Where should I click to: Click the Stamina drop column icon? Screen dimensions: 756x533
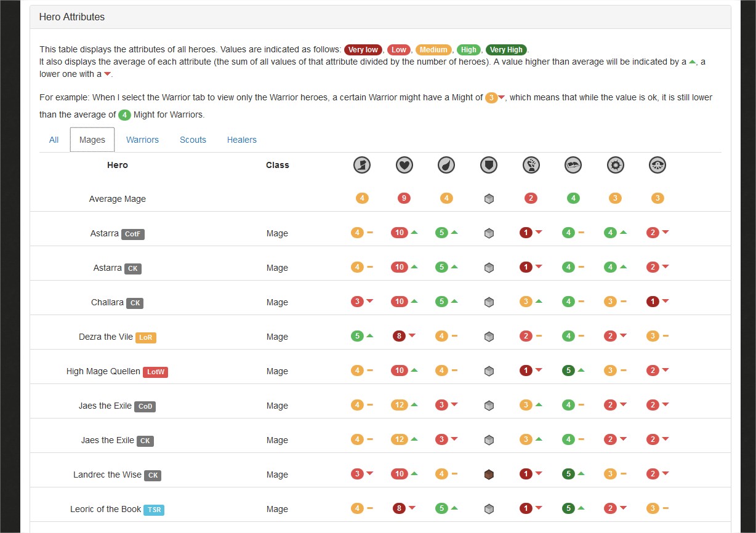[446, 165]
